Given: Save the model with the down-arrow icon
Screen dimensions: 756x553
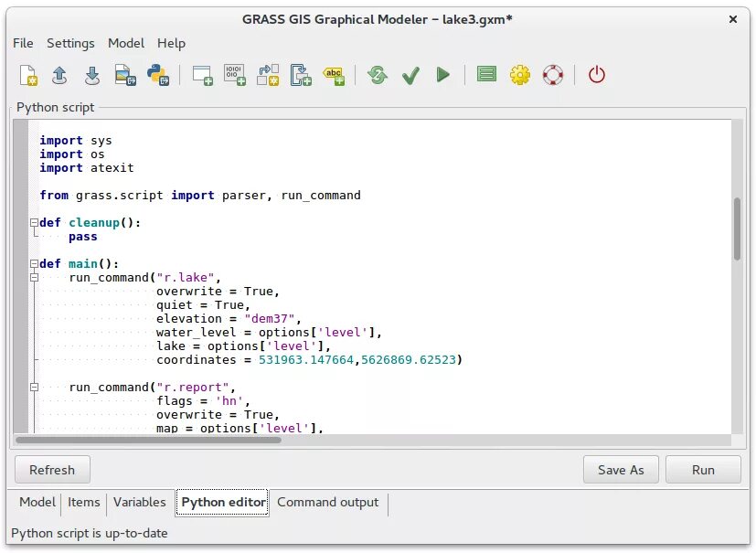Looking at the screenshot, I should click(92, 75).
